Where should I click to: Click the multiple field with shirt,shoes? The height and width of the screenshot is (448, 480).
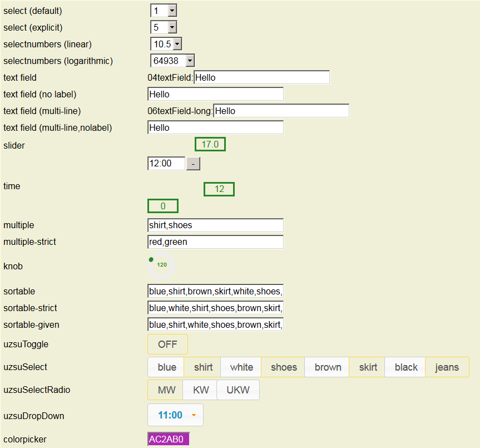(215, 225)
